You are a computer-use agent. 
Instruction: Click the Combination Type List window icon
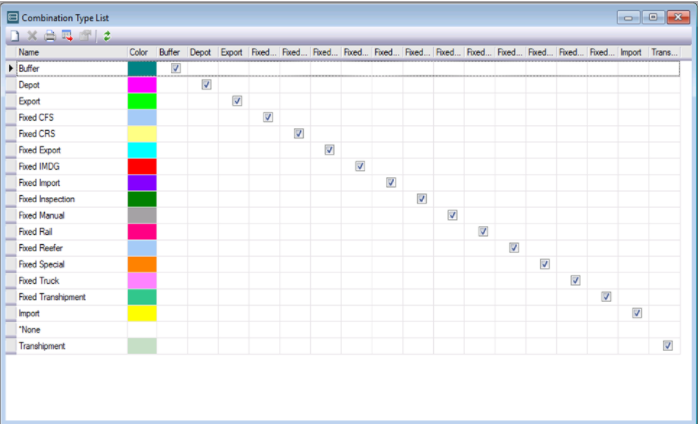[x=13, y=17]
